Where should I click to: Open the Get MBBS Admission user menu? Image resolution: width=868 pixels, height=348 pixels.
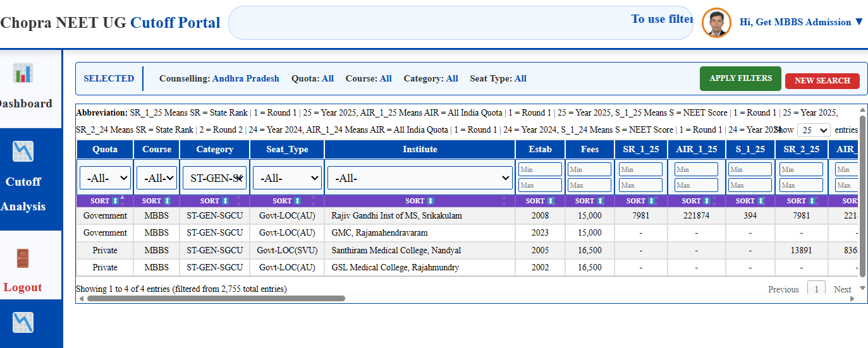(801, 22)
